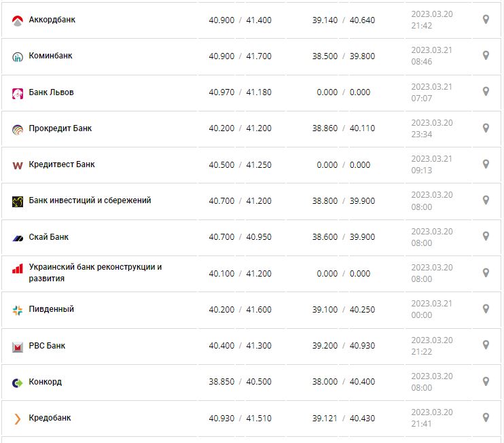The height and width of the screenshot is (443, 504).
Task: Open the Прокредит Банк link
Action: 60,128
